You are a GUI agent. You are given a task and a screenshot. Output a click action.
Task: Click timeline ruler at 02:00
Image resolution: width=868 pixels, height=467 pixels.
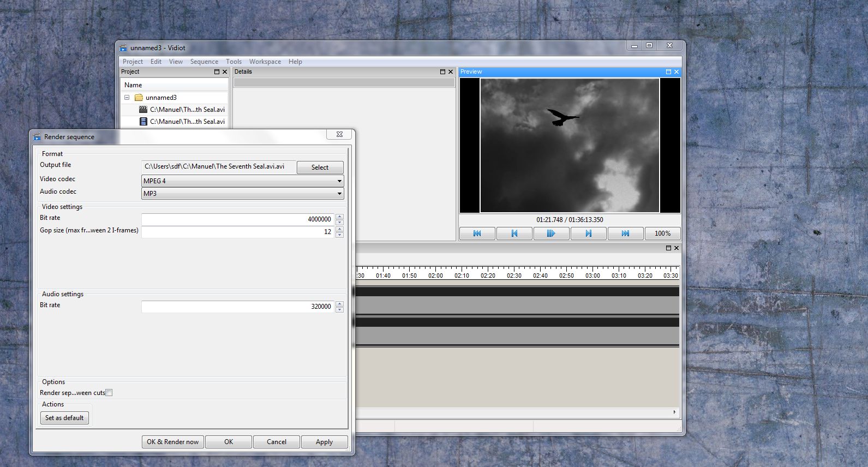coord(435,276)
